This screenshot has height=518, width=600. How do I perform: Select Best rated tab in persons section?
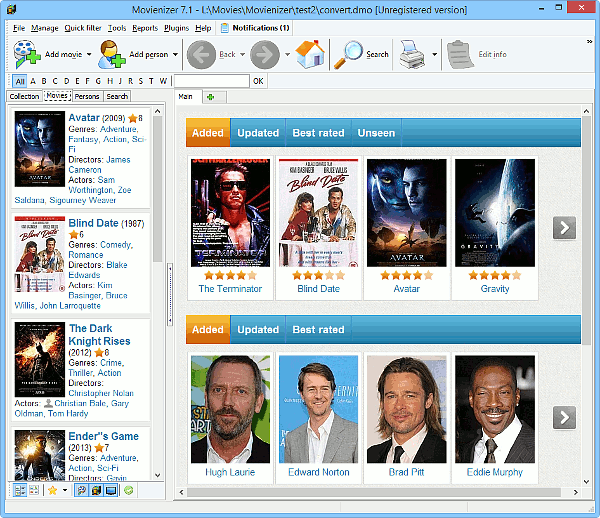318,329
